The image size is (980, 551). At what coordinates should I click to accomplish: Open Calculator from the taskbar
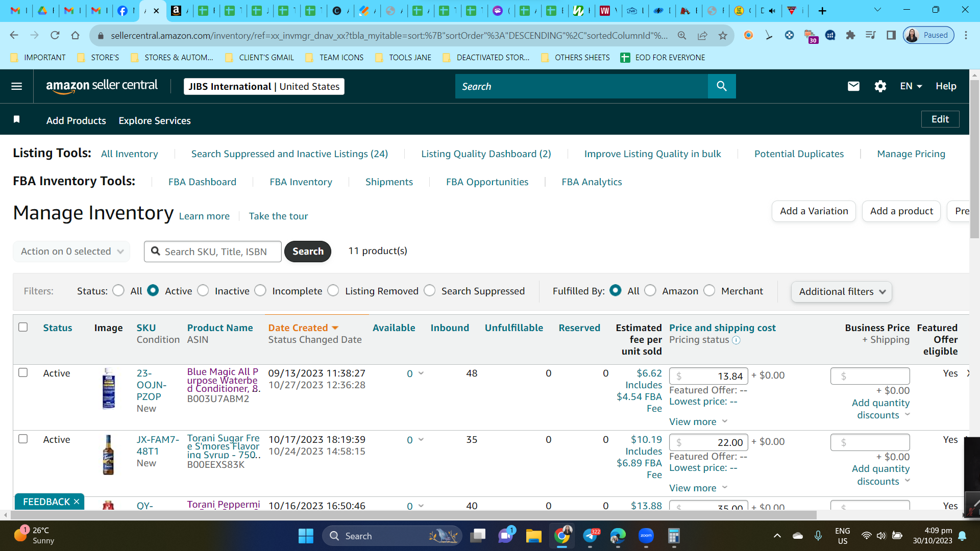point(674,536)
